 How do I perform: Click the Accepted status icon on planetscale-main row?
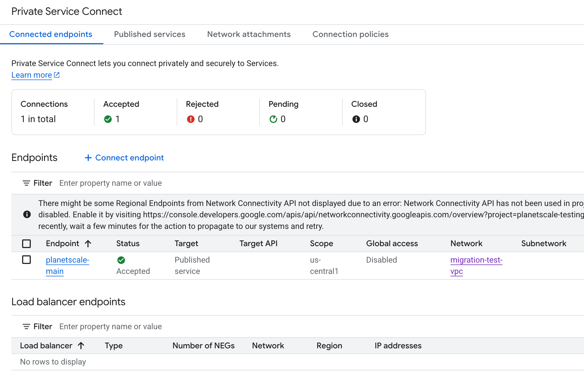pos(121,260)
